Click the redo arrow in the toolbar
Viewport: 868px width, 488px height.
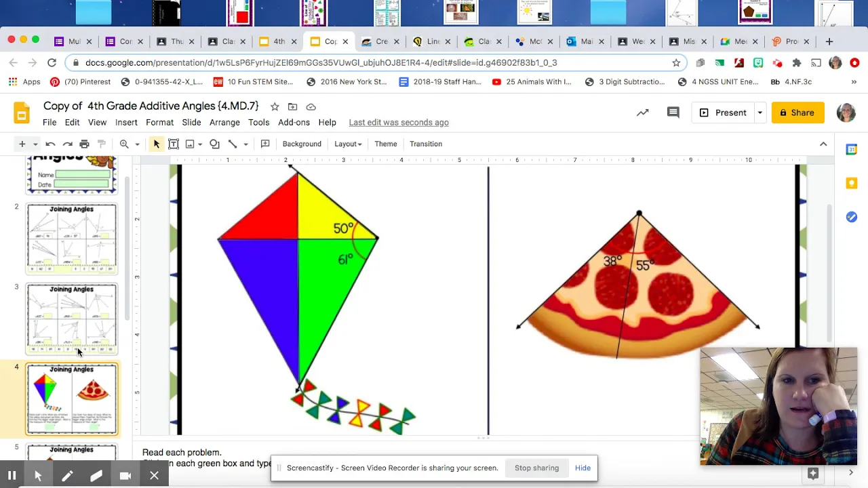pos(67,144)
